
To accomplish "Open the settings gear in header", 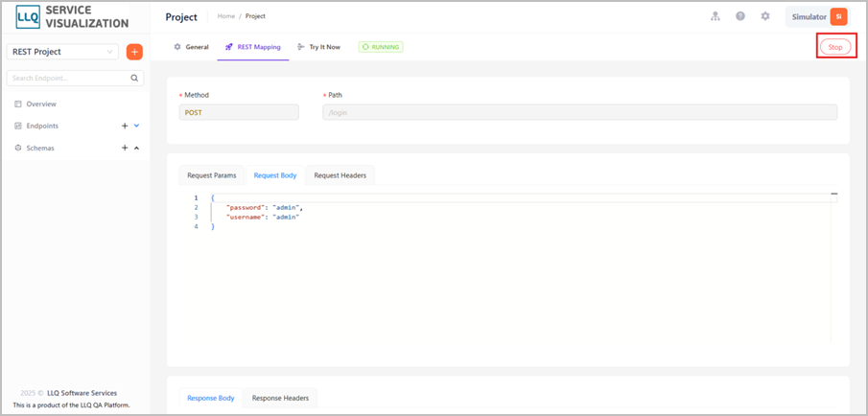I will click(765, 16).
